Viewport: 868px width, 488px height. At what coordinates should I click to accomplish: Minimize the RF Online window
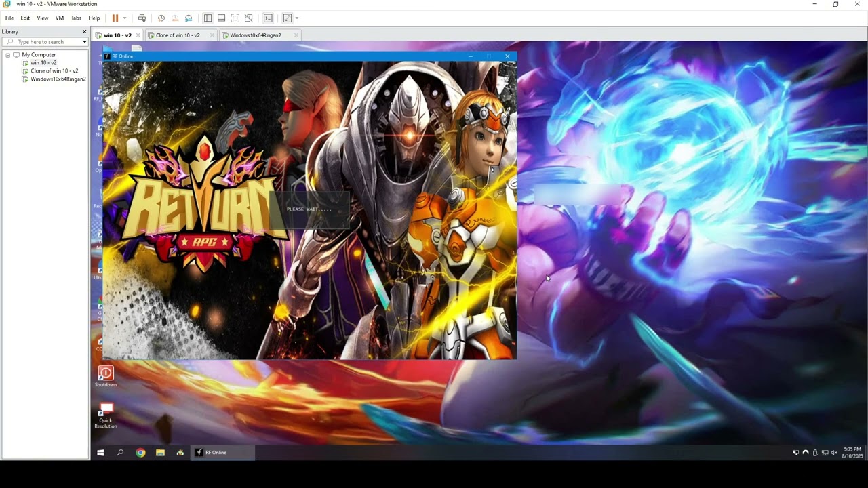point(471,56)
